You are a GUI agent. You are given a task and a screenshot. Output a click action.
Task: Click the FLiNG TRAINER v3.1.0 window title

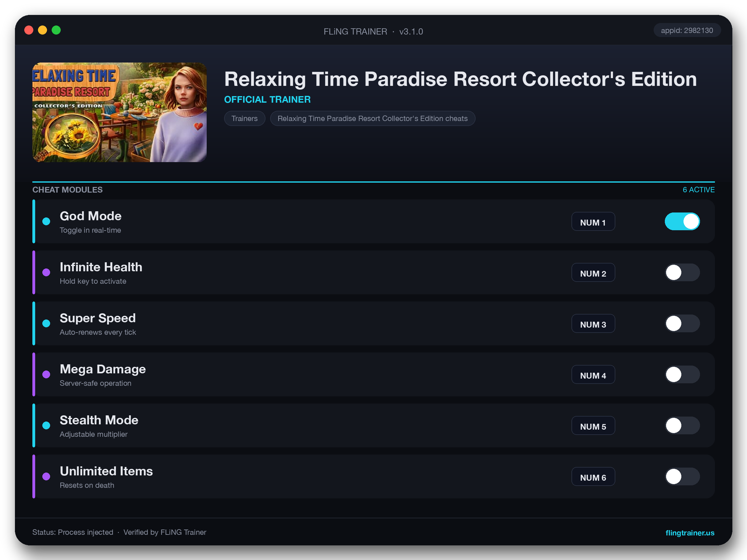coord(373,31)
